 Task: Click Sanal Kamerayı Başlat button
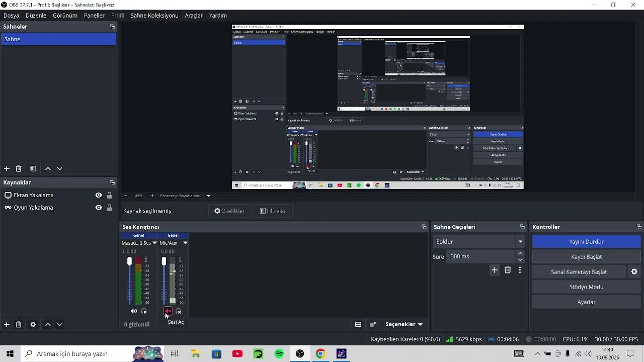(x=579, y=272)
